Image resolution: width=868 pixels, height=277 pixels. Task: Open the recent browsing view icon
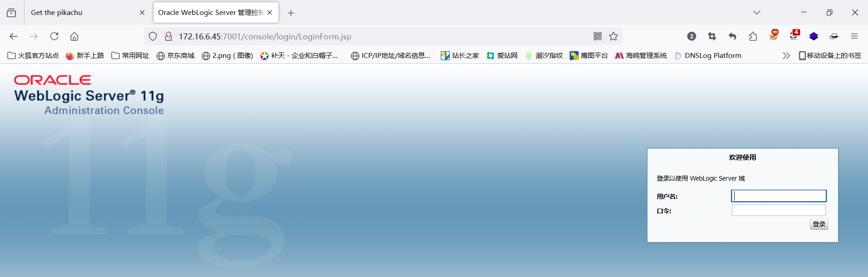coord(11,13)
